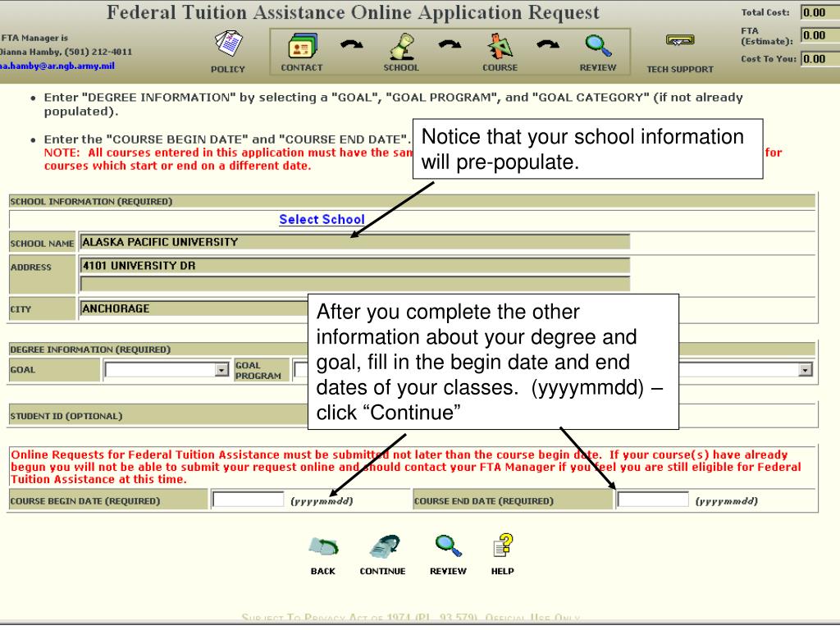The width and height of the screenshot is (840, 630).
Task: Open the Goal Category dropdown arrow
Action: (x=805, y=370)
